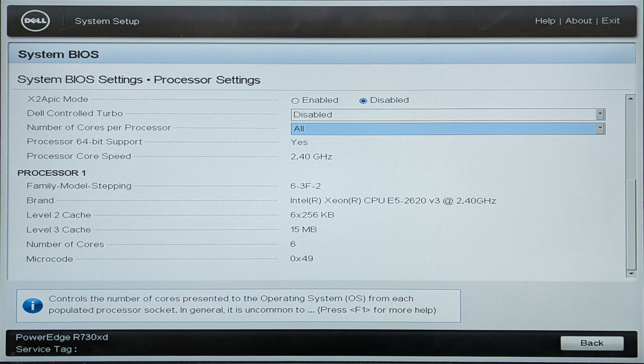Click the PowerEdge R730xd model text
This screenshot has height=364, width=644.
62,337
